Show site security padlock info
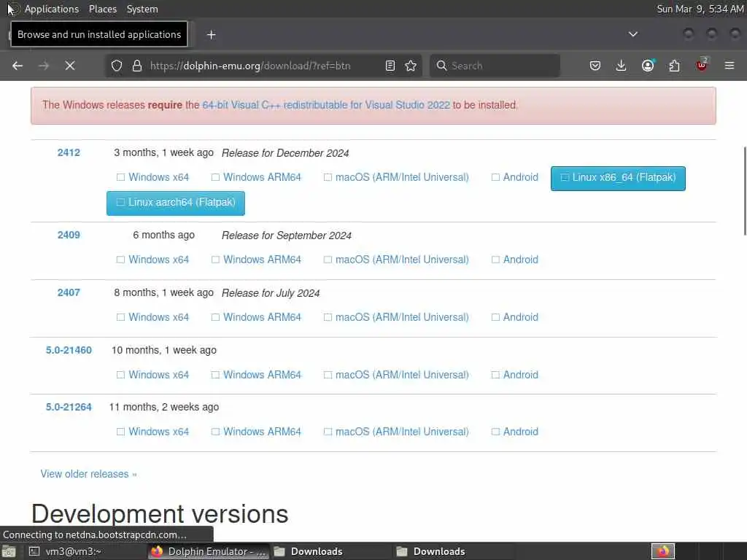This screenshot has width=747, height=560. coord(137,66)
